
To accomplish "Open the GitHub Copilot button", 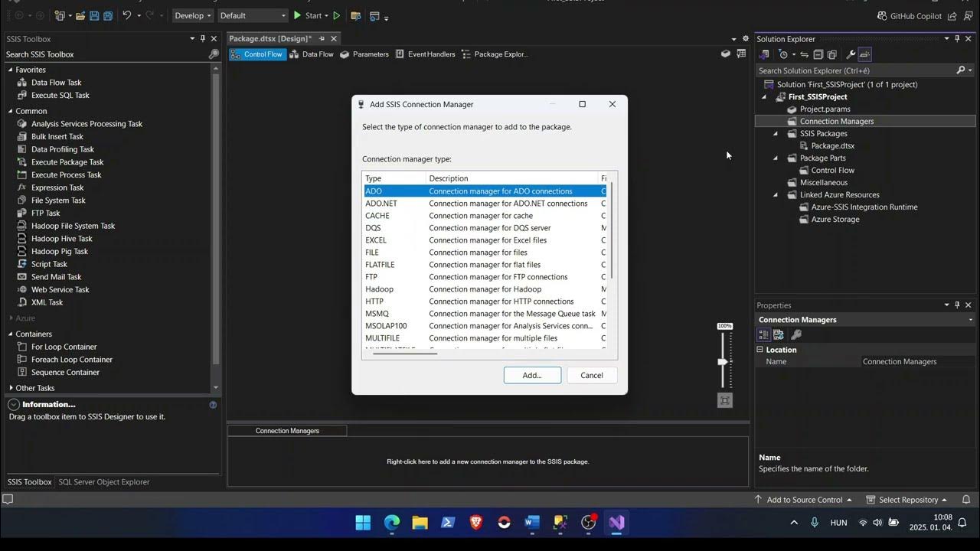I will [x=909, y=15].
